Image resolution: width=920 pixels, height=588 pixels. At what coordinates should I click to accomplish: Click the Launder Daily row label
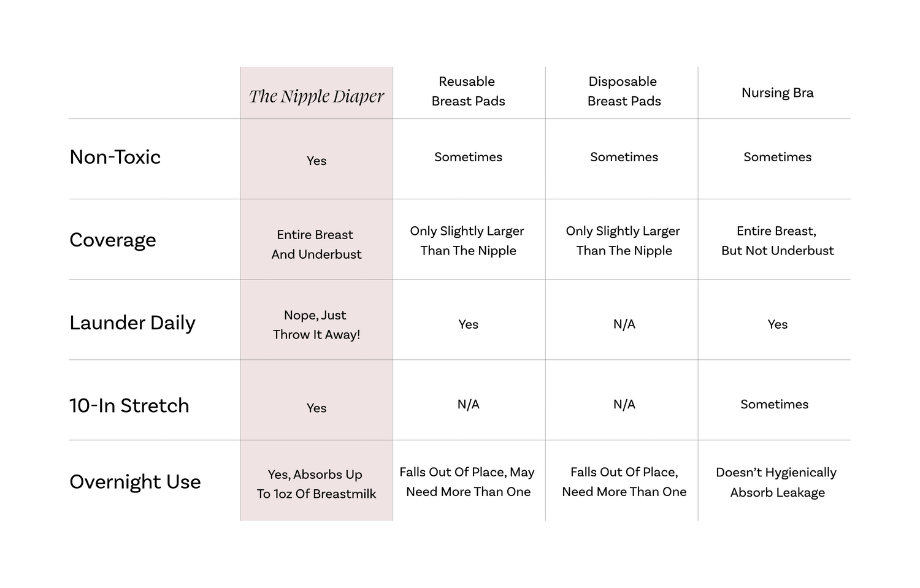click(132, 323)
